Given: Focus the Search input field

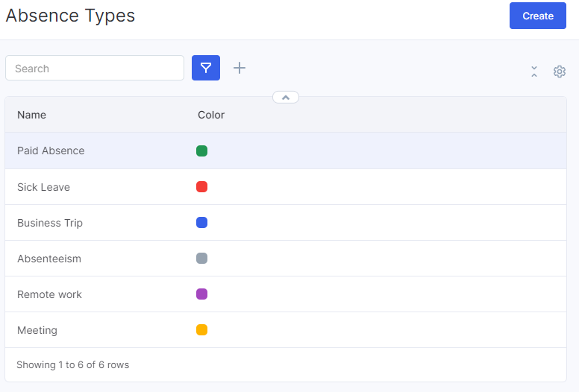Looking at the screenshot, I should [x=95, y=68].
